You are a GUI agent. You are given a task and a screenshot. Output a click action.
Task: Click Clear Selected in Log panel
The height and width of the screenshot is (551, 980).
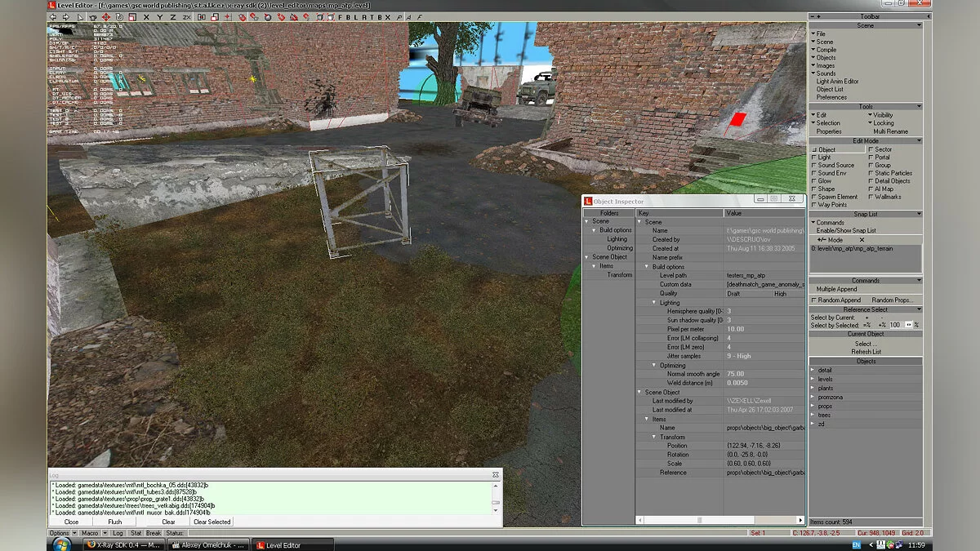tap(212, 522)
